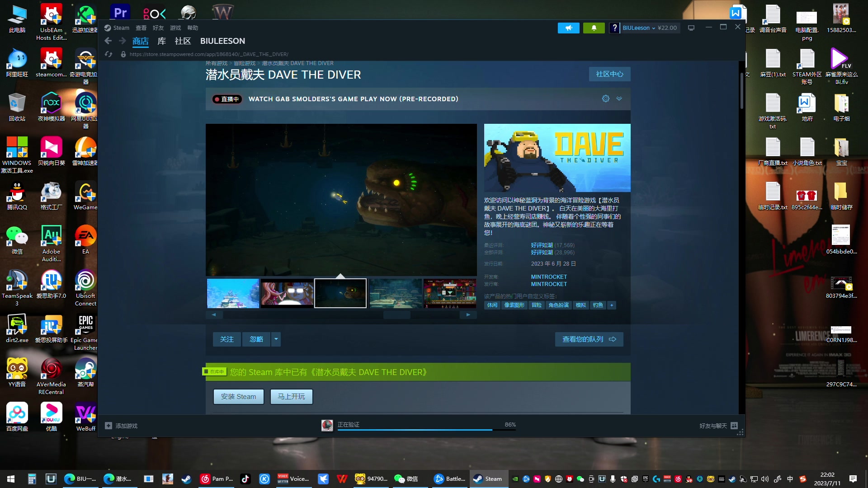This screenshot has width=868, height=488.
Task: Click 马上开玩 play now button
Action: [292, 397]
